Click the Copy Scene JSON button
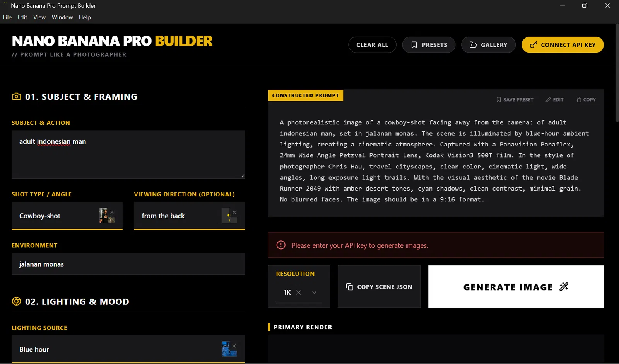This screenshot has height=364, width=619. tap(379, 287)
